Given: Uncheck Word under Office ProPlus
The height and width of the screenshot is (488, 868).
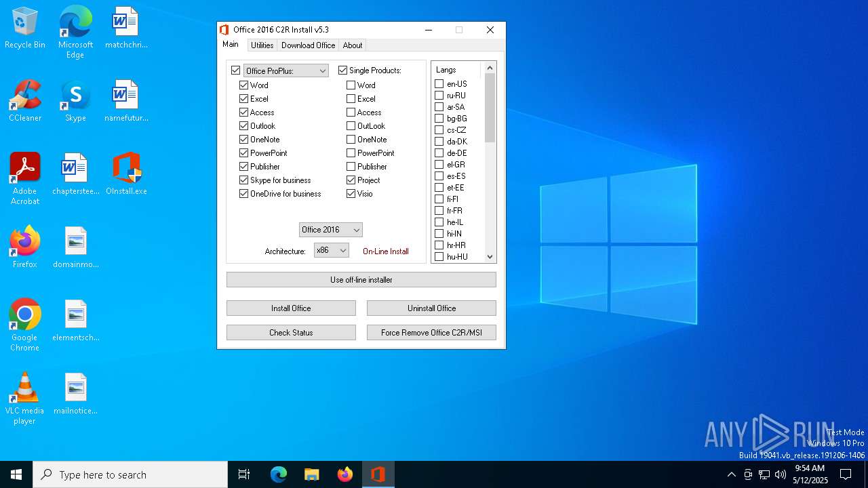Looking at the screenshot, I should [244, 85].
